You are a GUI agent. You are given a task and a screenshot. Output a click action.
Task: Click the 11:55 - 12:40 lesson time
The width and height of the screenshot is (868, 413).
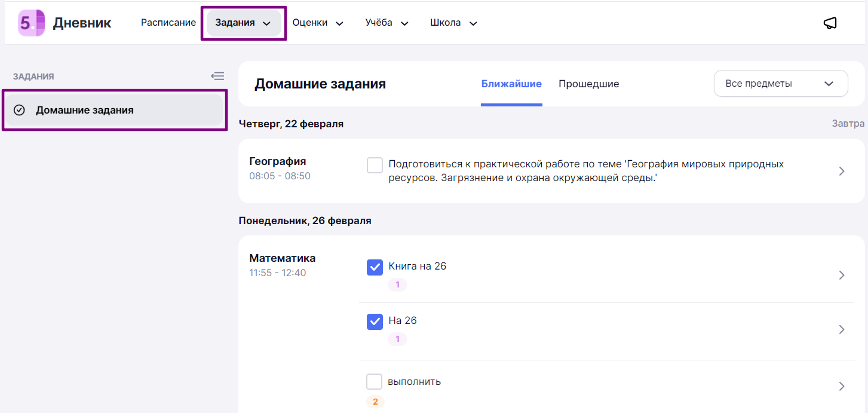(278, 273)
